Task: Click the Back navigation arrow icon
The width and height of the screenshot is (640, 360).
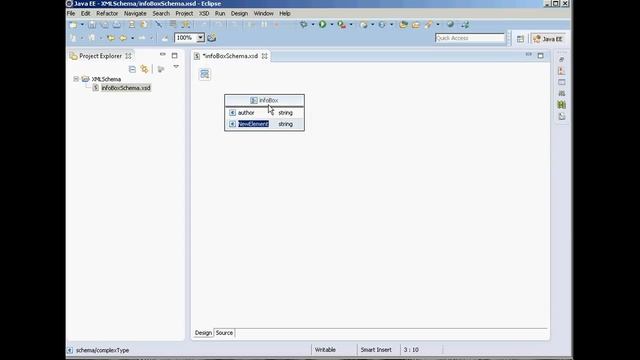Action: pos(123,38)
